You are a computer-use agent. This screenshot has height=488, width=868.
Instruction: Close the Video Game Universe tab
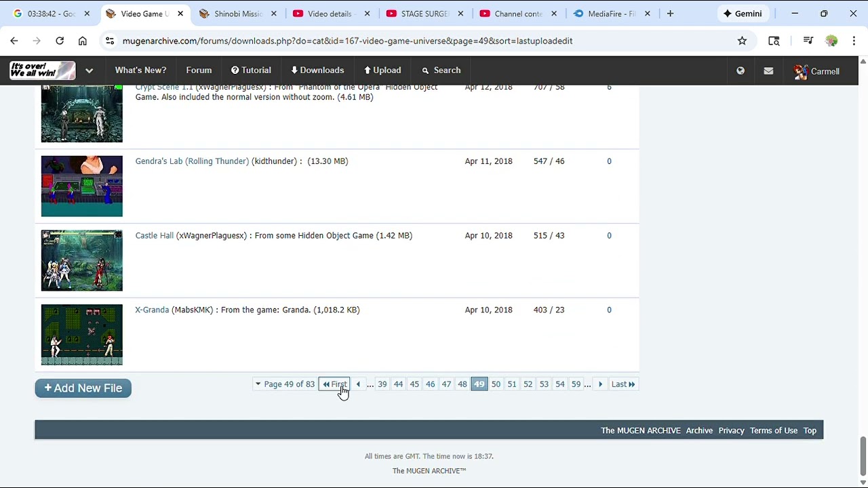(180, 14)
